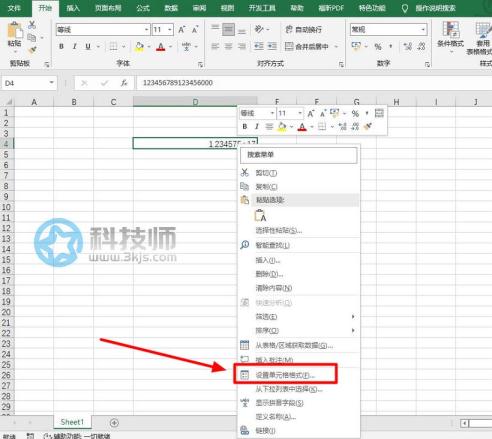Toggle Top Align in the ribbon alignment group
This screenshot has width=492, height=439.
[x=215, y=29]
